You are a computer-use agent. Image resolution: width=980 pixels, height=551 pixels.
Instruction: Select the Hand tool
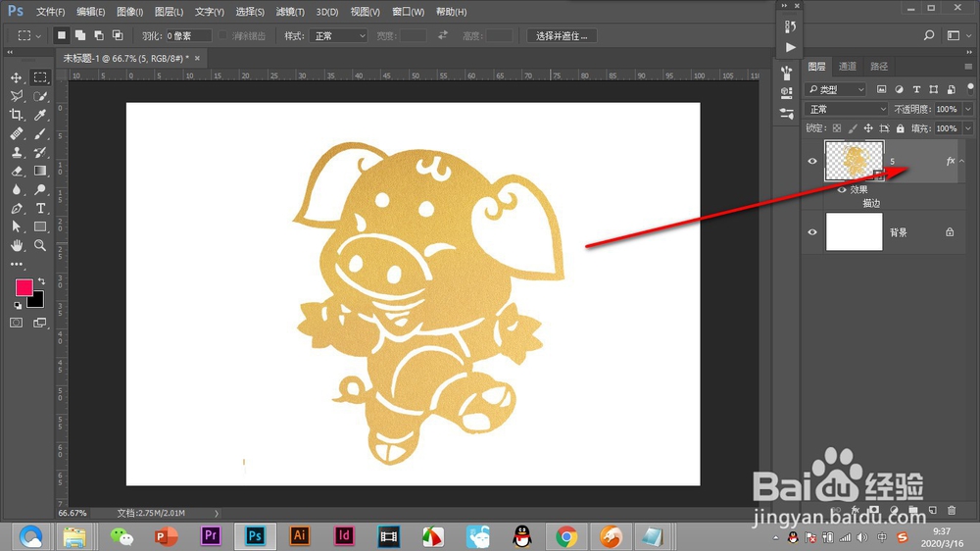pyautogui.click(x=17, y=245)
